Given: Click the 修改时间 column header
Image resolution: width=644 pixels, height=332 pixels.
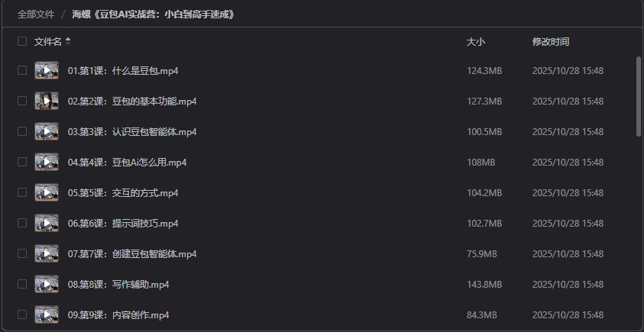Looking at the screenshot, I should 550,42.
